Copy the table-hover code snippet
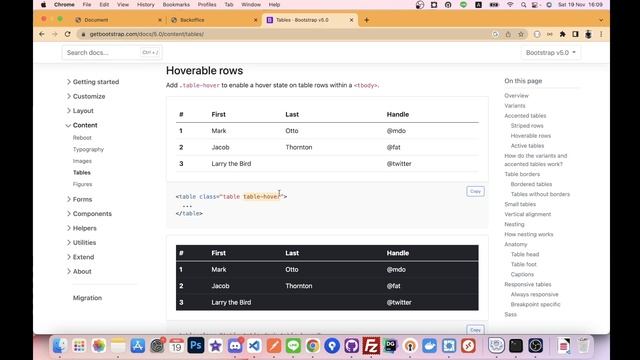Screen dimensions: 640x360 click(x=475, y=191)
